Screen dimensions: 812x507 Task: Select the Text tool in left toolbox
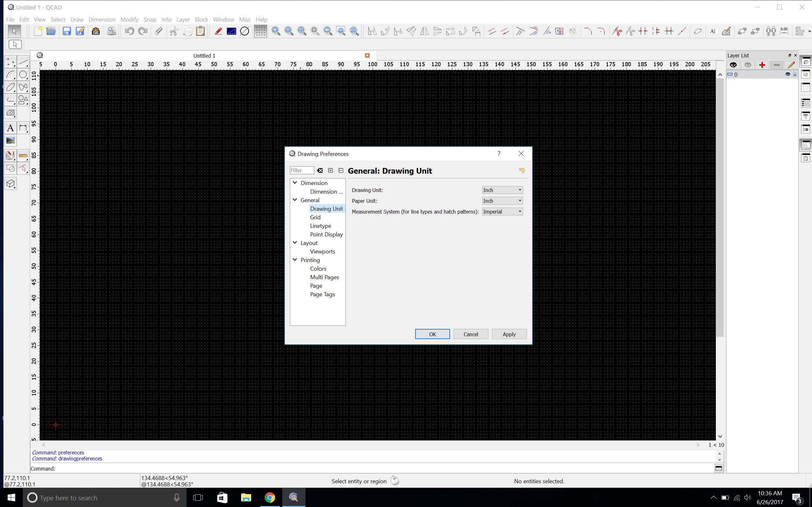pos(10,128)
